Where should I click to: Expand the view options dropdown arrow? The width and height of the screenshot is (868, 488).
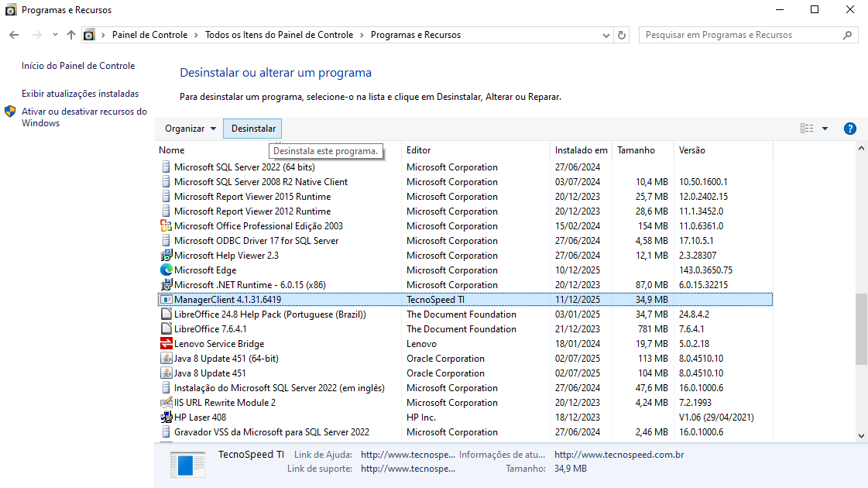click(x=825, y=129)
